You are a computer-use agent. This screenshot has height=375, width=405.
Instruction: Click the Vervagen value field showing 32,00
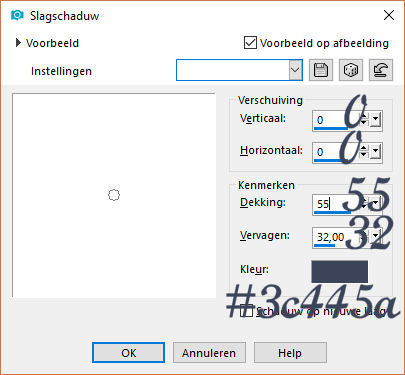click(x=336, y=237)
